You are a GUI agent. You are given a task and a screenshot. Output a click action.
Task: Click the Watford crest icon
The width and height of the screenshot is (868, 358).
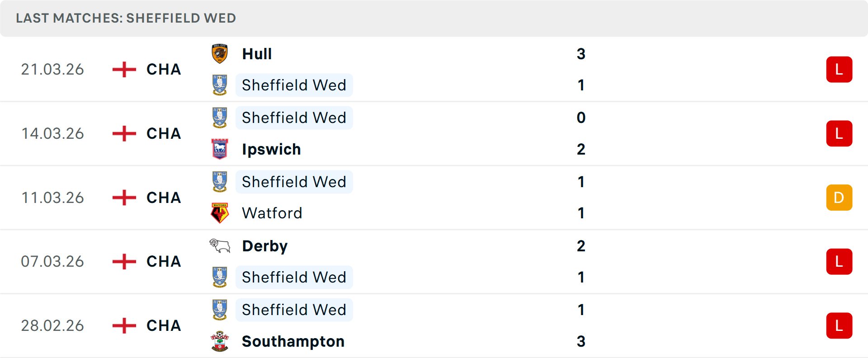coord(220,213)
